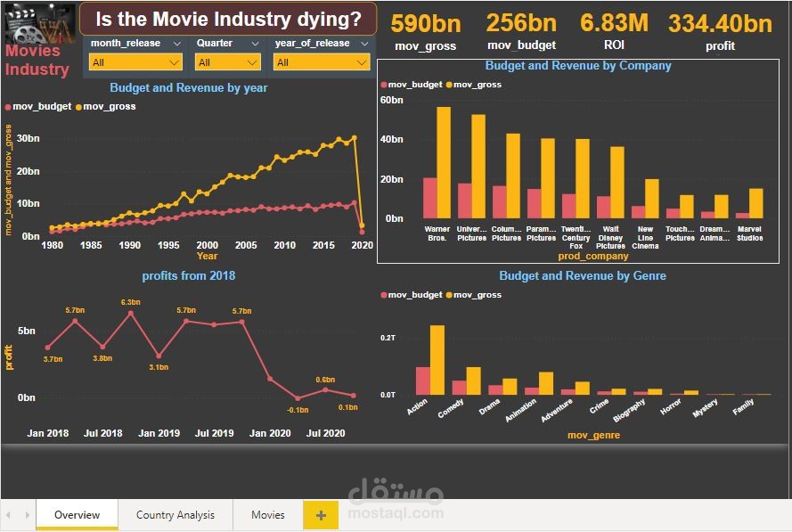The image size is (792, 532).
Task: Expand the year_of_release slicer header chevron
Action: (x=364, y=44)
